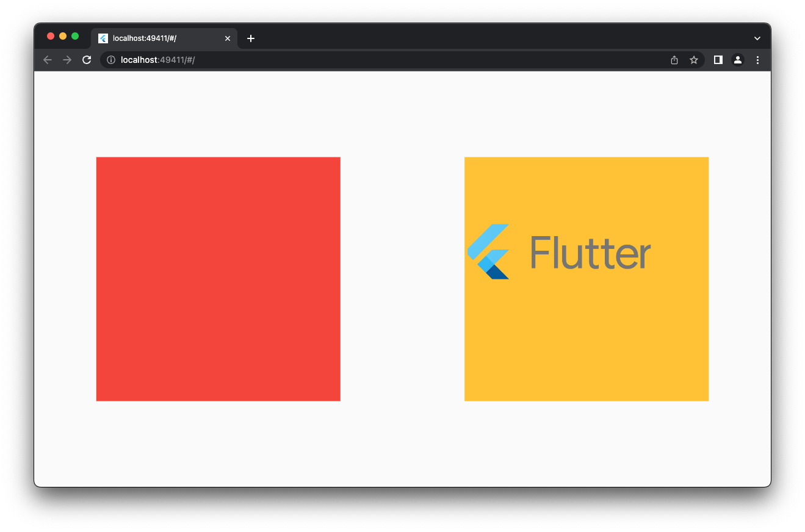Image resolution: width=805 pixels, height=532 pixels.
Task: Expand the tab search chevron
Action: click(757, 38)
